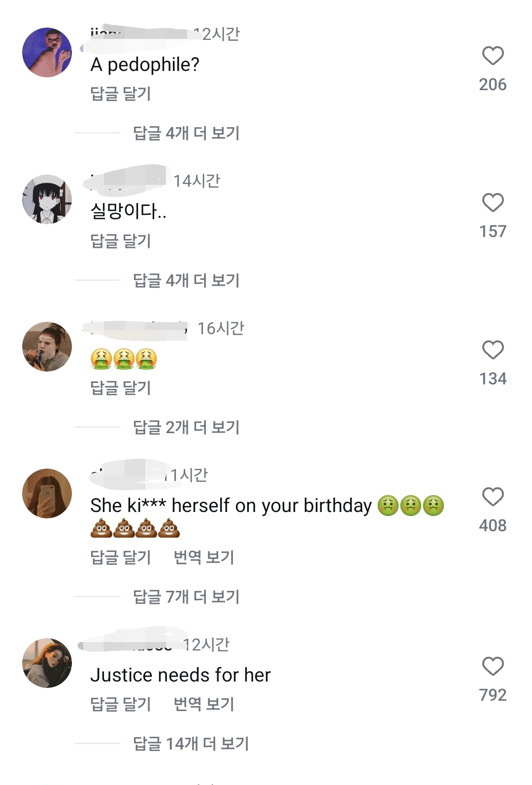This screenshot has width=532, height=785.
Task: Open the anime avatar commenter's profile
Action: (x=47, y=199)
